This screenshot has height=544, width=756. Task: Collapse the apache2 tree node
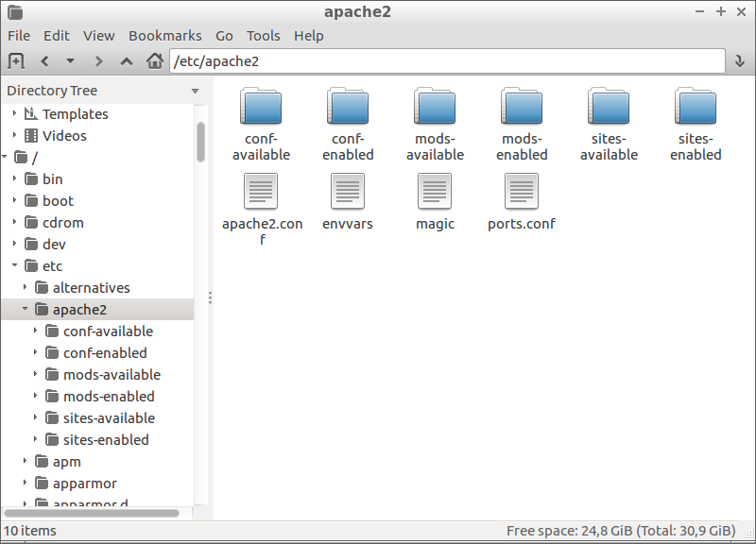pos(26,309)
